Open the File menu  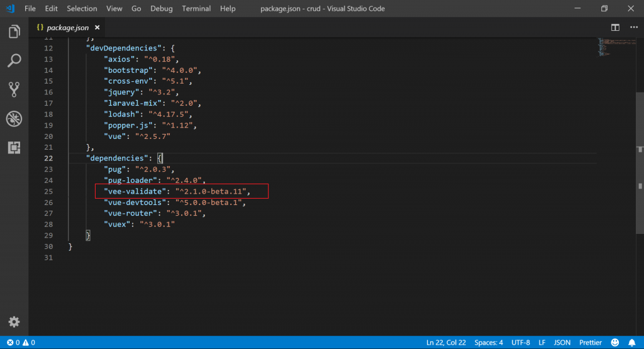(x=30, y=8)
